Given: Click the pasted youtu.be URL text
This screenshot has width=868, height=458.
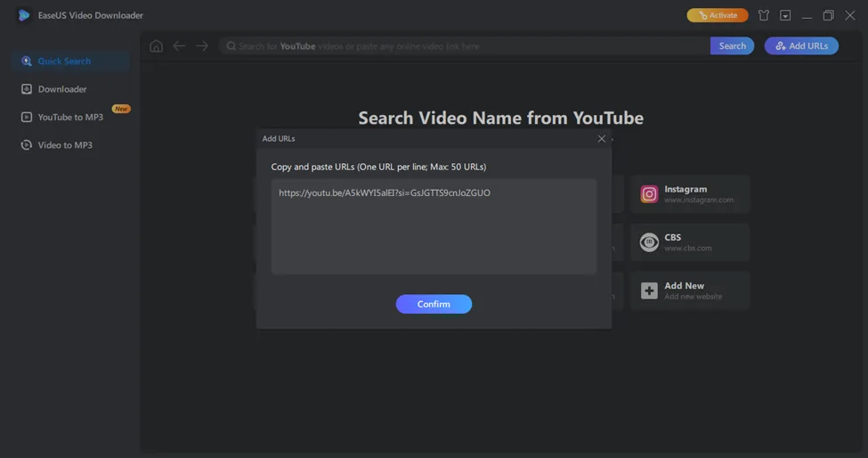Looking at the screenshot, I should [x=385, y=192].
